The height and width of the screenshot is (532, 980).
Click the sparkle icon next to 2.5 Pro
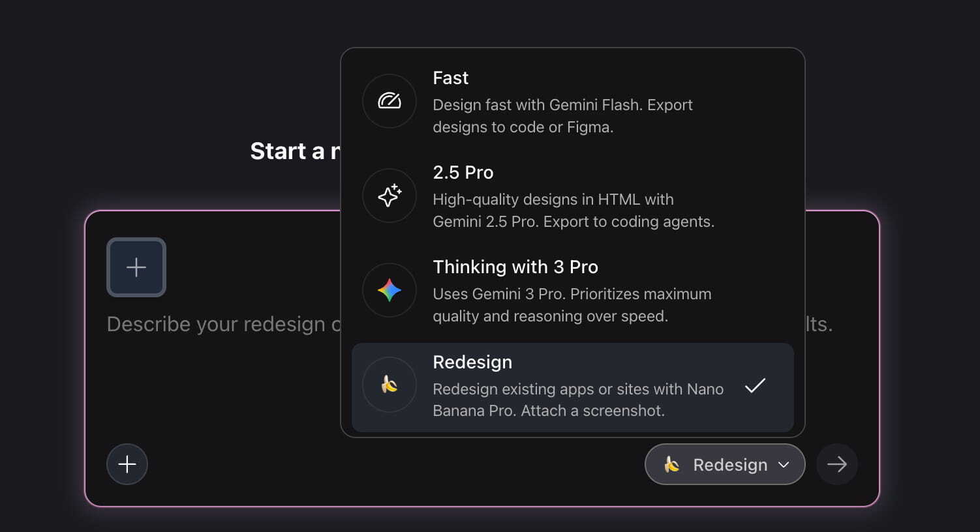(390, 196)
